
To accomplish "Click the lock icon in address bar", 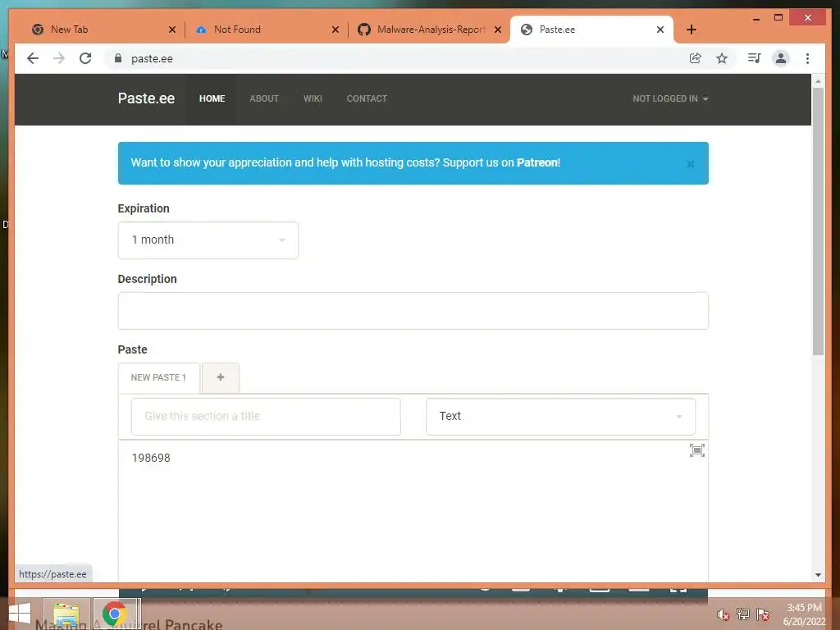I will (x=118, y=58).
